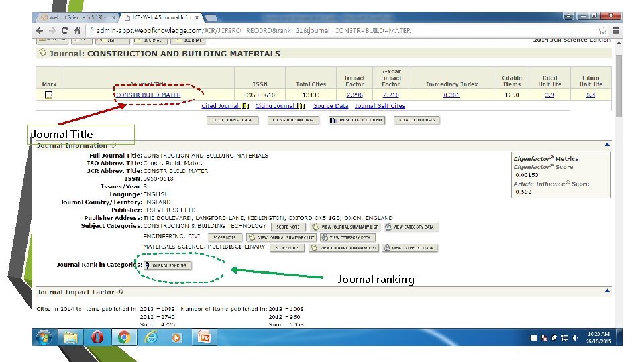Viewport: 644px width, 362px height.
Task: Open the Journal Information help icon
Action: click(x=113, y=145)
